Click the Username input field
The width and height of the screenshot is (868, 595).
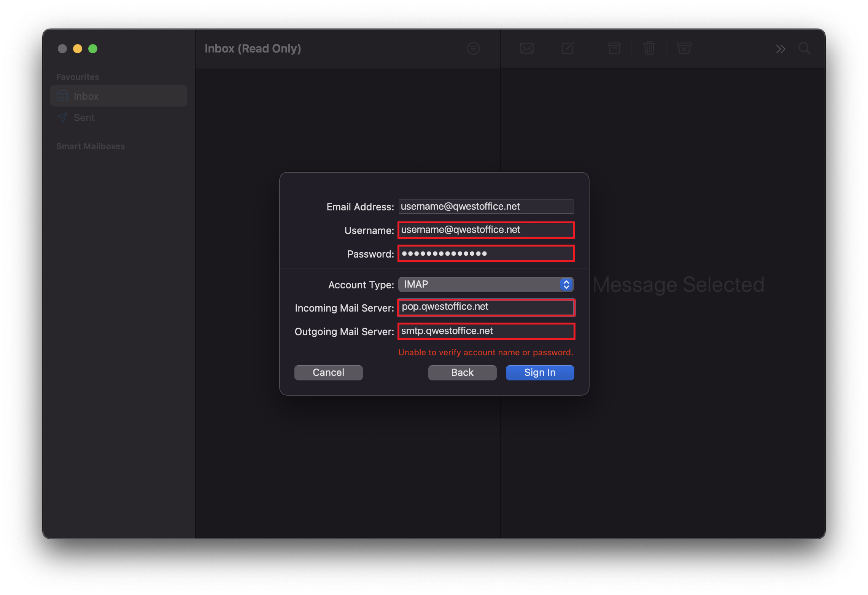click(485, 230)
